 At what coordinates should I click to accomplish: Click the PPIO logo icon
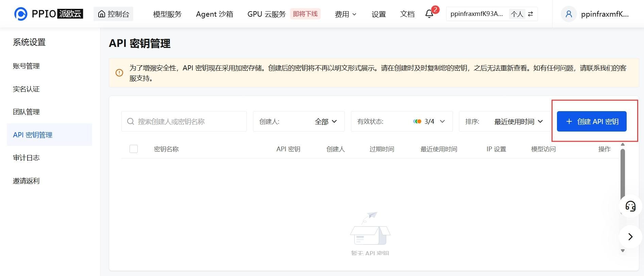tap(21, 14)
